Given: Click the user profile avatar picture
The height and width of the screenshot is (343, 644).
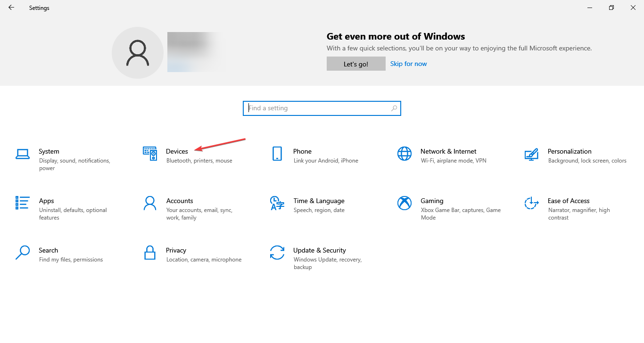Looking at the screenshot, I should click(x=138, y=53).
